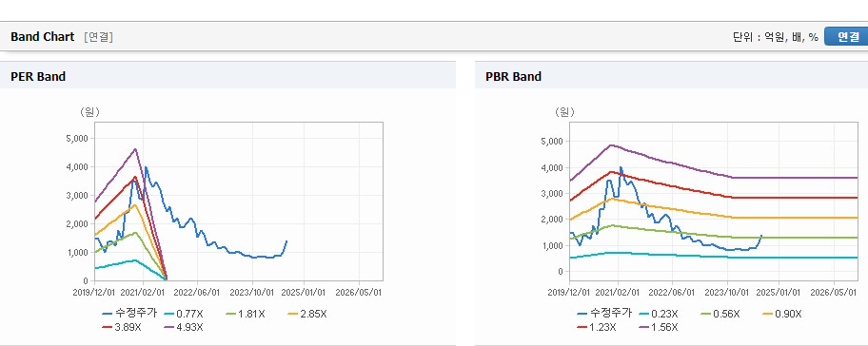The width and height of the screenshot is (868, 346).
Task: Click the PER Band panel heading
Action: 38,77
